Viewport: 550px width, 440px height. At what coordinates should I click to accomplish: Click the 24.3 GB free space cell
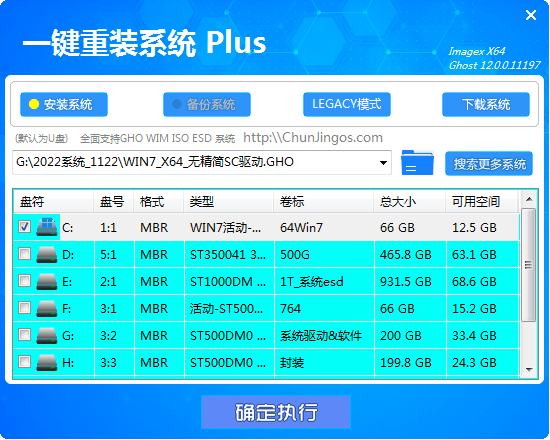[x=483, y=363]
